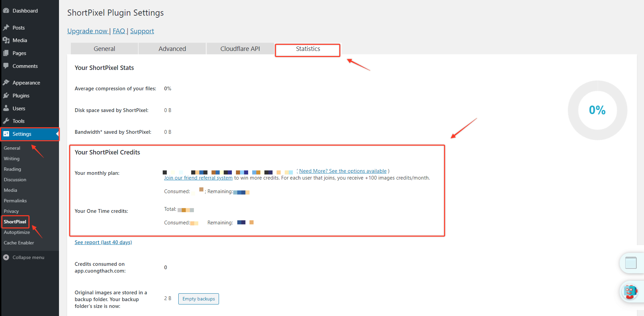Open See report (last 40 days) link
Viewport: 644px width, 316px height.
(103, 242)
